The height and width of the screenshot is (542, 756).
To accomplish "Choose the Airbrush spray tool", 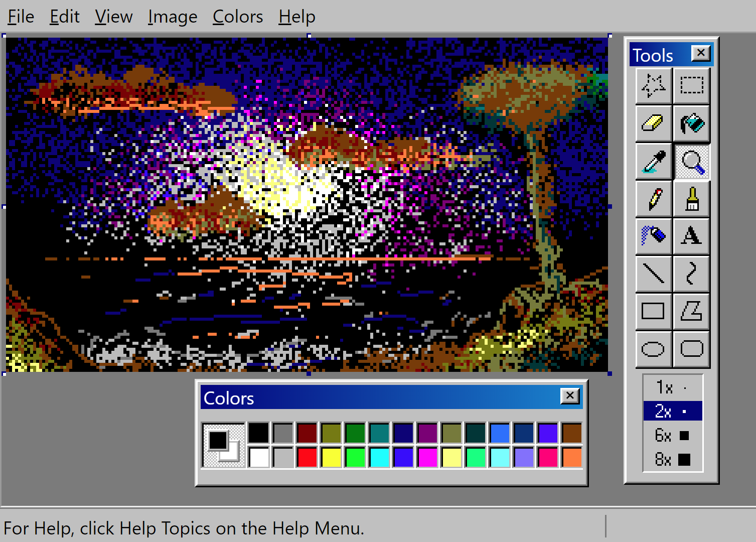I will click(x=653, y=236).
